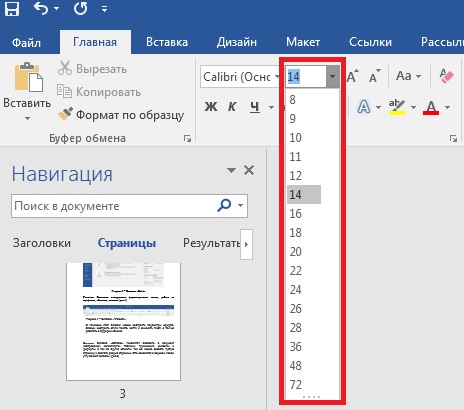The width and height of the screenshot is (464, 410).
Task: Select font size 10 from the list
Action: pos(313,138)
